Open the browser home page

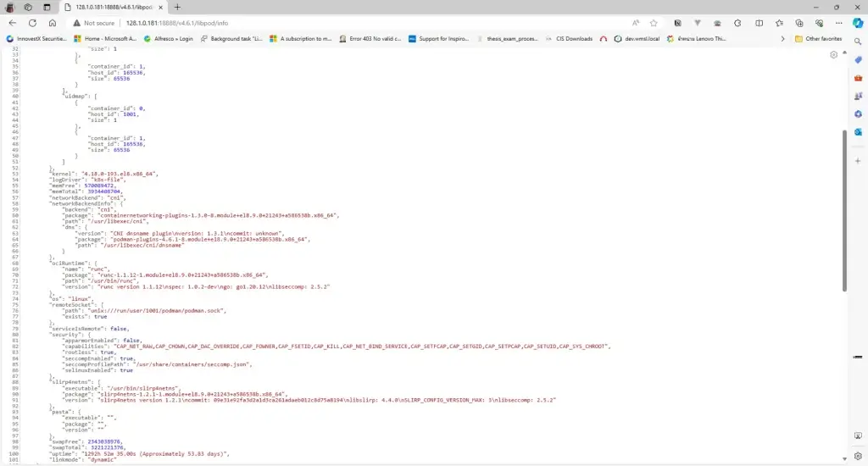click(53, 23)
